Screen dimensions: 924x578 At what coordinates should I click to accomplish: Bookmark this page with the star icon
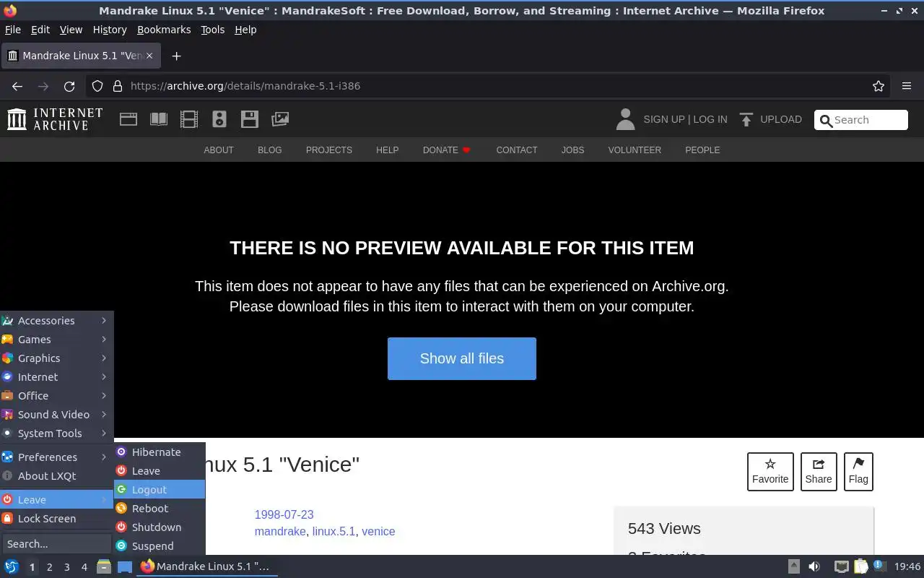(879, 86)
